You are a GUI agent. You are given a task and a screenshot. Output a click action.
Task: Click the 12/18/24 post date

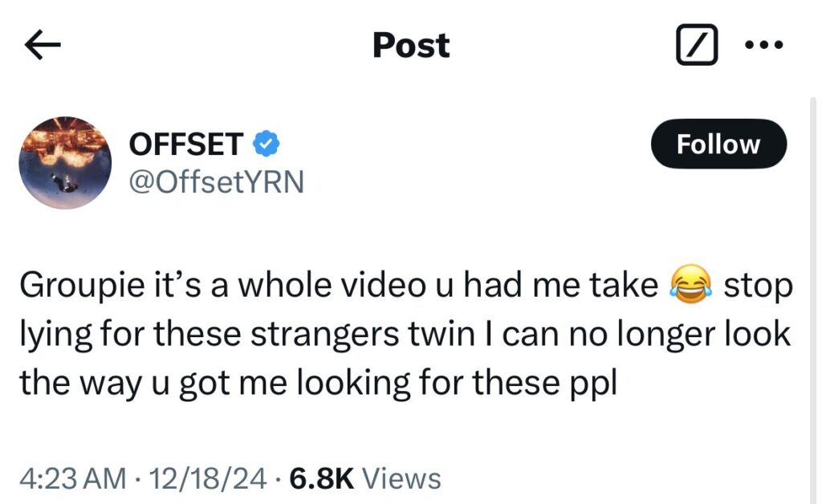208,478
